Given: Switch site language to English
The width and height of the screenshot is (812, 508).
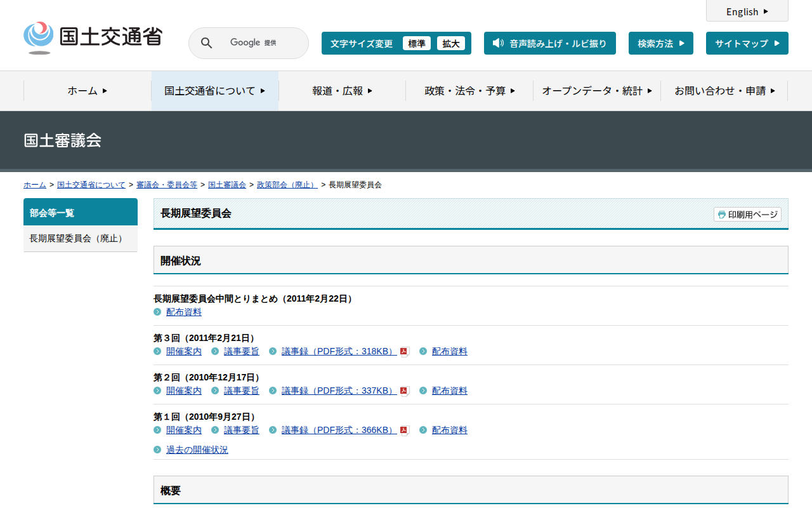Looking at the screenshot, I should coord(747,11).
